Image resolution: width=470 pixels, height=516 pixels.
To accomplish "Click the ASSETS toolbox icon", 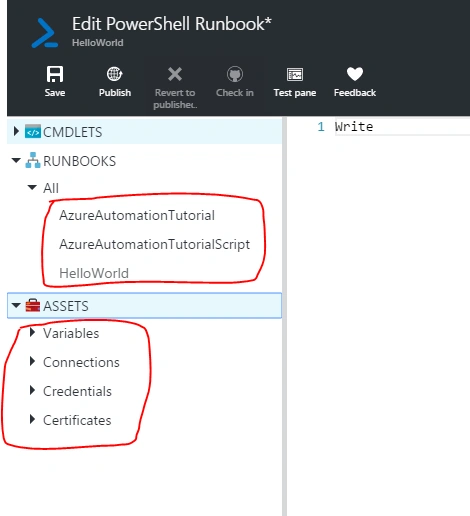I will 33,305.
